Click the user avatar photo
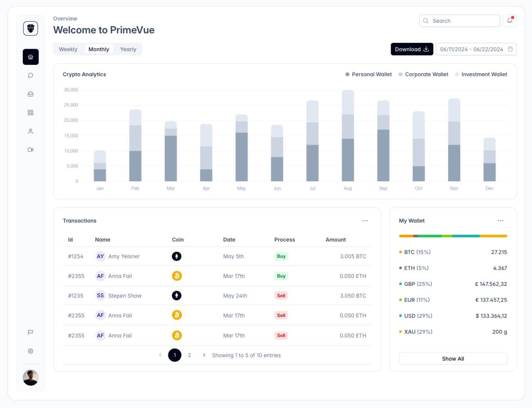 (x=30, y=378)
